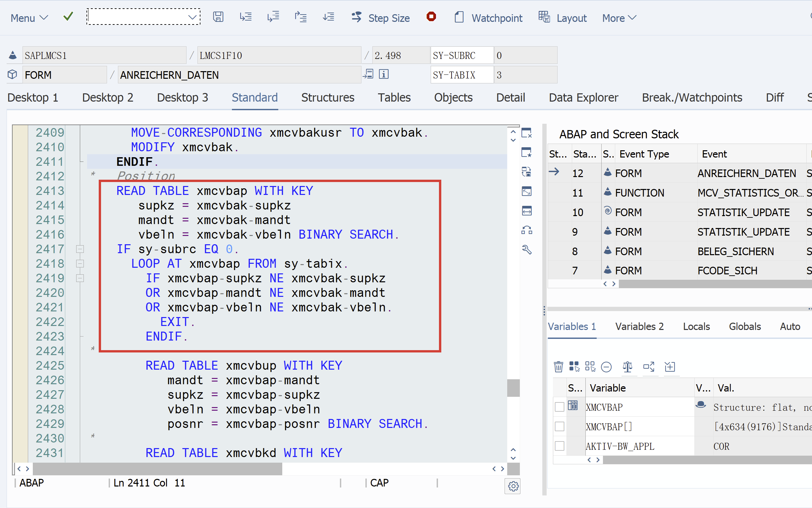Open the Menu dropdown
Screen dimensions: 812x508
pyautogui.click(x=29, y=18)
